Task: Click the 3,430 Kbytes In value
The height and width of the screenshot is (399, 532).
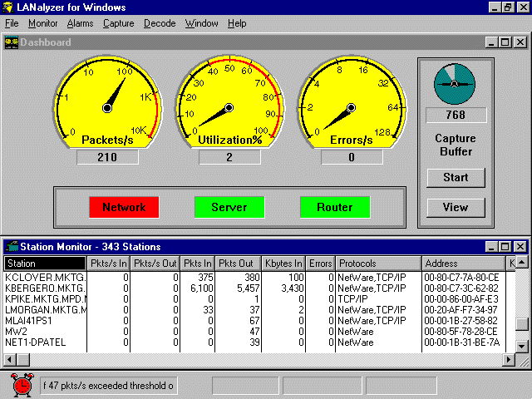Action: (293, 288)
